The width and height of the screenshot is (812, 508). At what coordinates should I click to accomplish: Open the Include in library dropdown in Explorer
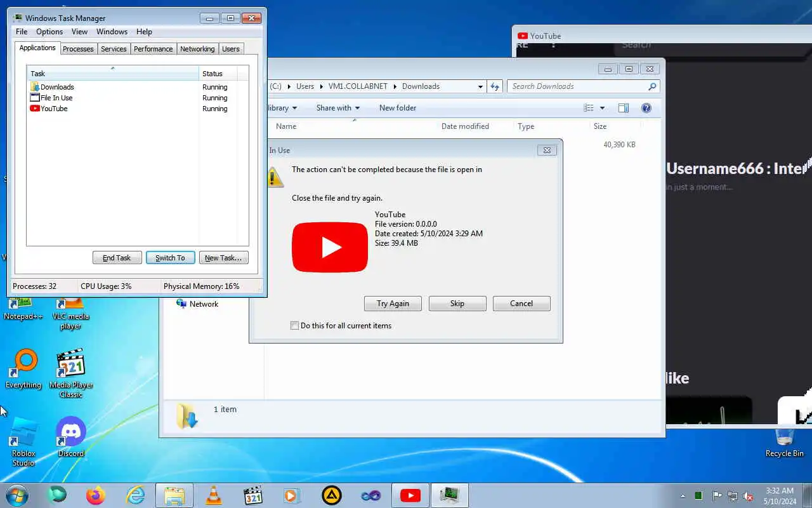click(282, 108)
